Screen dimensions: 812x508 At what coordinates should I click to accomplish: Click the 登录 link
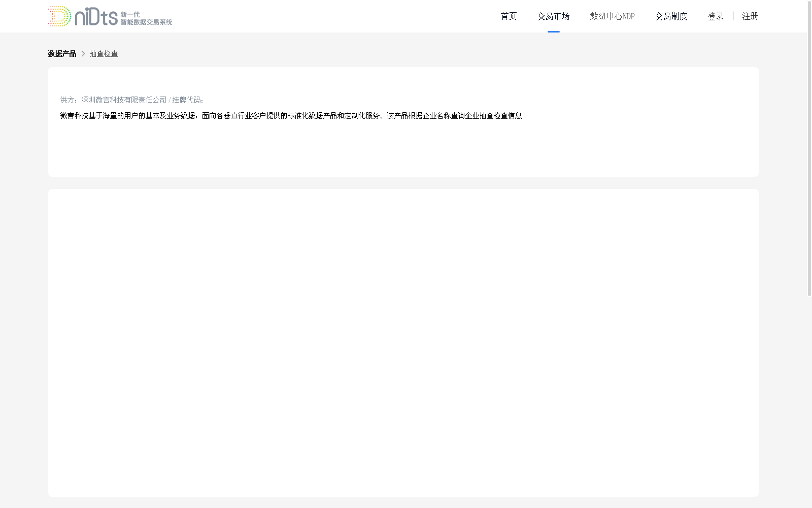(x=716, y=16)
